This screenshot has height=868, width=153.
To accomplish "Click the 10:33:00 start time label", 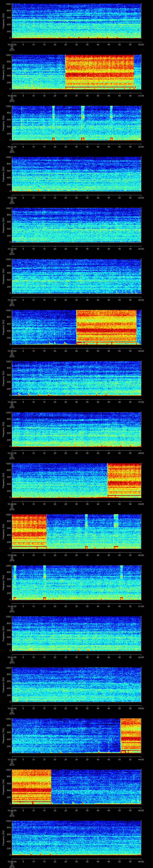I will [12, 249].
